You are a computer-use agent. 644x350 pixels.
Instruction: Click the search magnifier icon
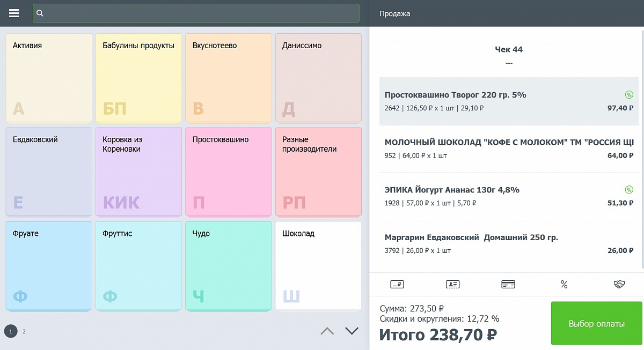[40, 13]
